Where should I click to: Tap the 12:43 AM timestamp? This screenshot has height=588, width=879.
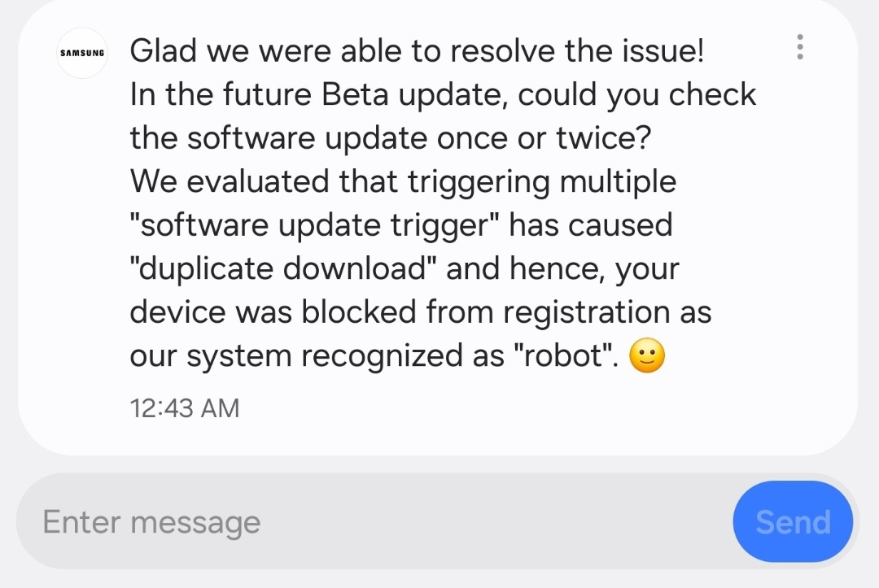pyautogui.click(x=185, y=407)
